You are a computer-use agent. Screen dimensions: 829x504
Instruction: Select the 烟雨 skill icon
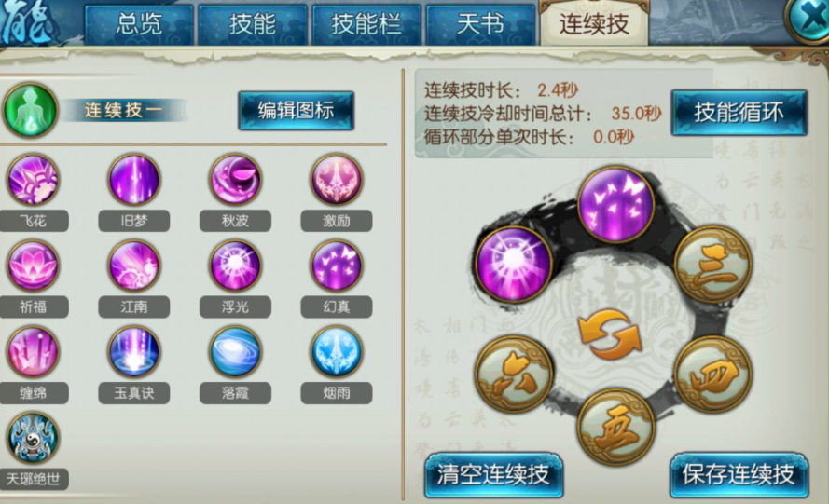[x=337, y=352]
